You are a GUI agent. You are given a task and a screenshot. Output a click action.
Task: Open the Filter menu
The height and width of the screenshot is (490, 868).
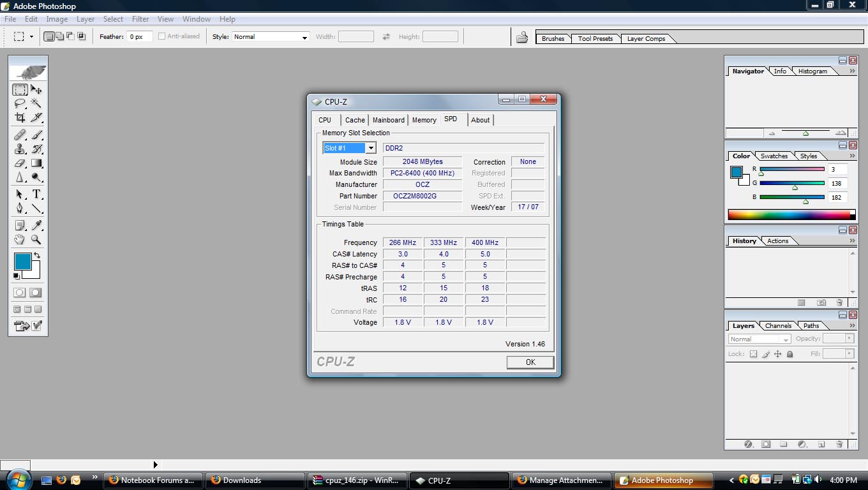coord(140,19)
